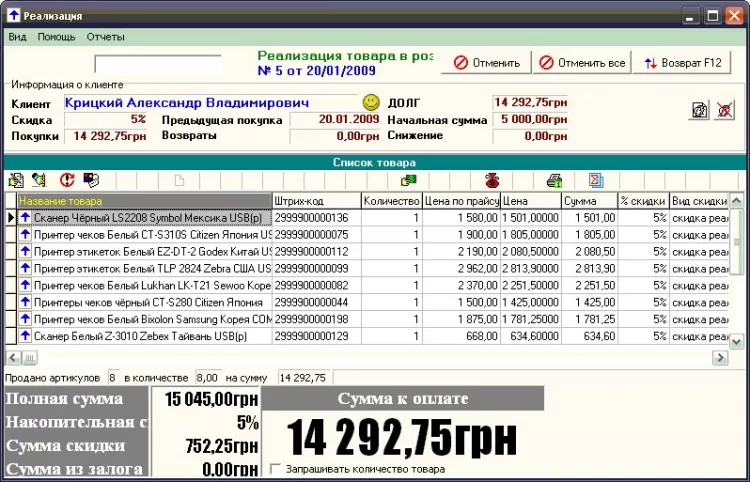Screen dimensions: 750x482
Task: Click the row selector of Сканер Чёрный LS2208 row
Action: click(11, 218)
